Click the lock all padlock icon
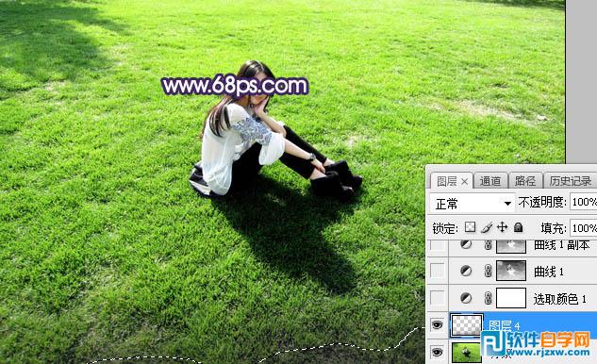Screen dimensions: 597x364 [518, 227]
